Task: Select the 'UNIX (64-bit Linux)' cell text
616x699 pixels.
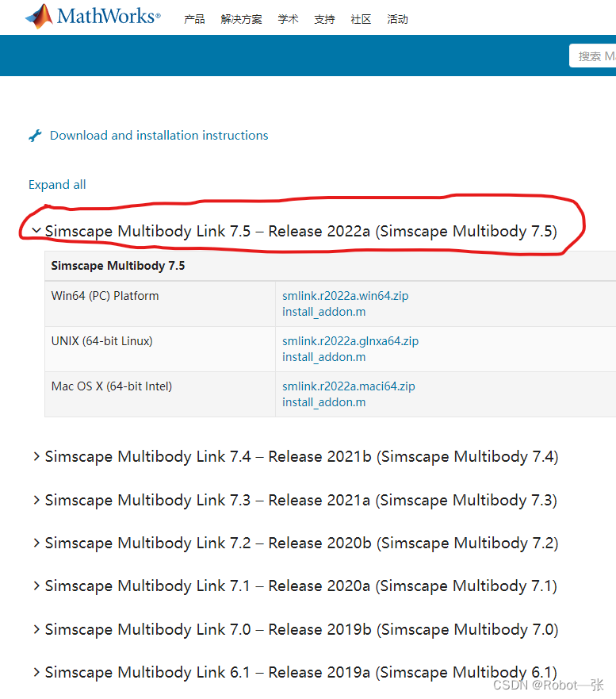Action: tap(102, 341)
